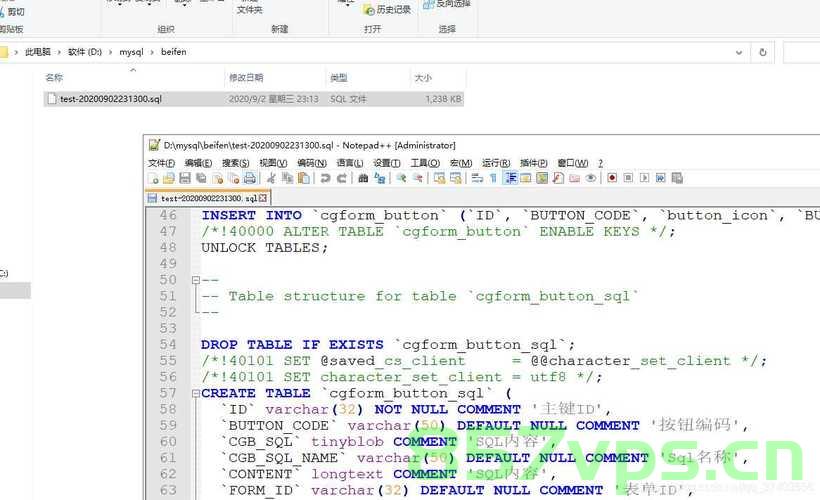
Task: Click 历史记录 in the Explorer ribbon
Action: (x=388, y=9)
